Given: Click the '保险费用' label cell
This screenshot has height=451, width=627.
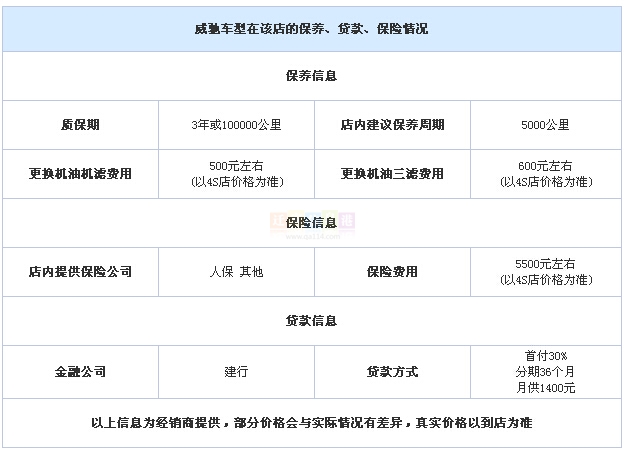Looking at the screenshot, I should 392,272.
